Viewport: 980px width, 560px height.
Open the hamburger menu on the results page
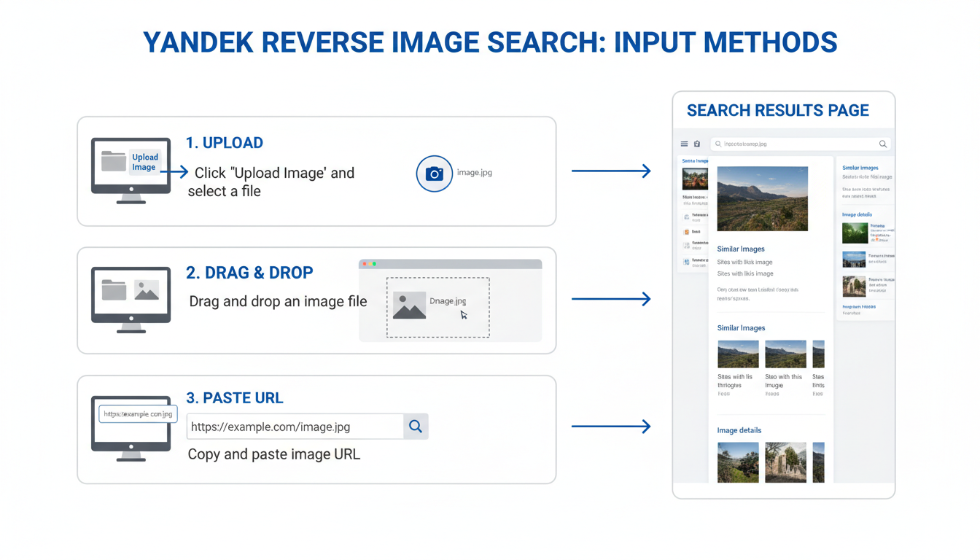684,144
